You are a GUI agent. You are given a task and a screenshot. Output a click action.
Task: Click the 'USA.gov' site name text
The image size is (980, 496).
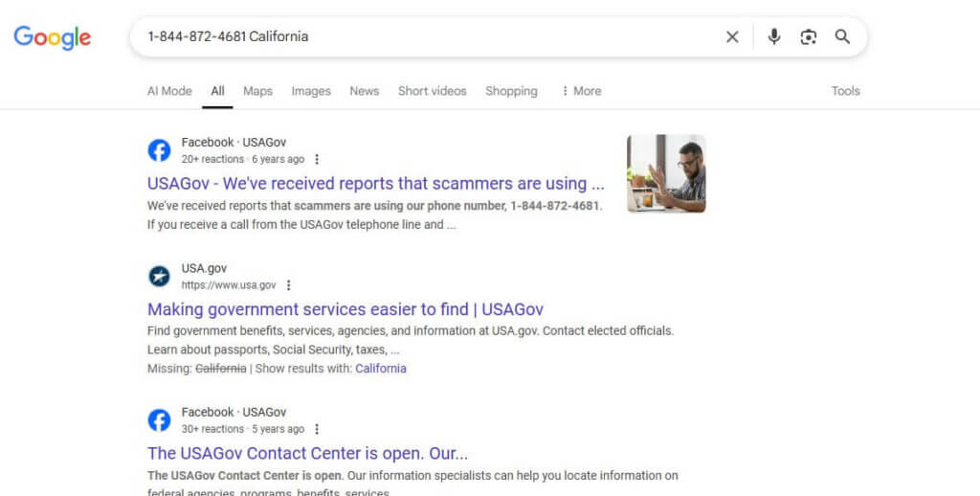(204, 268)
